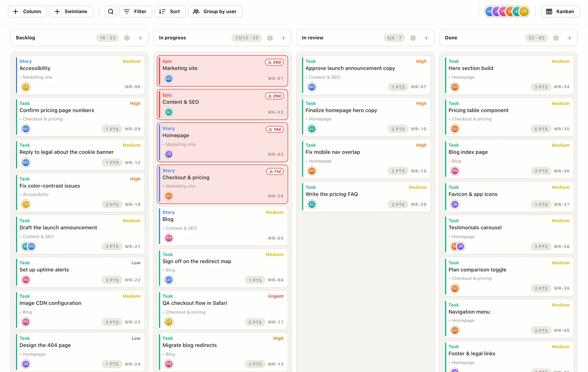Click 39d overdue badge on Marketing site

(275, 62)
